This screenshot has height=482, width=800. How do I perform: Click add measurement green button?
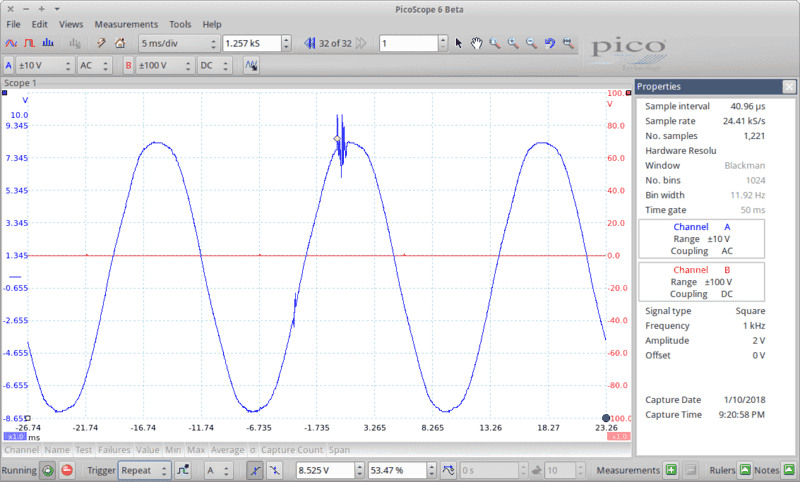pos(671,470)
